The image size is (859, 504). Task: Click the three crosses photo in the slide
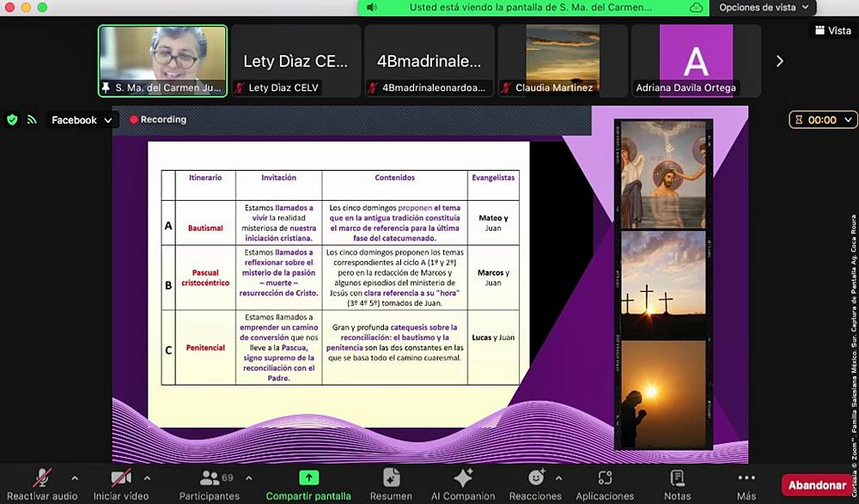pyautogui.click(x=663, y=284)
